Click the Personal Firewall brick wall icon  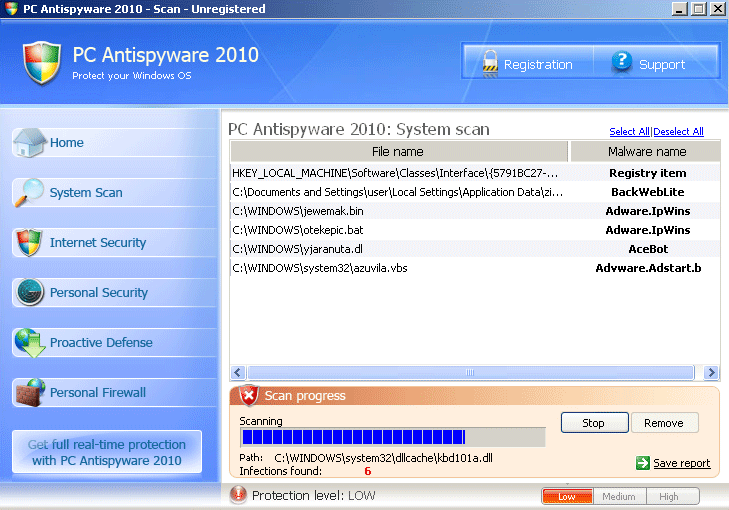30,392
